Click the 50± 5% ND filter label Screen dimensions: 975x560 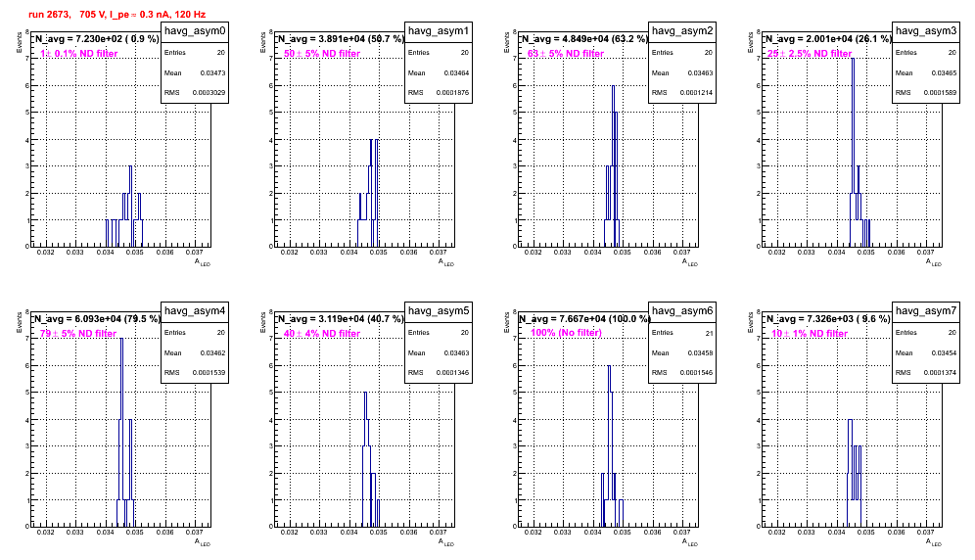322,54
